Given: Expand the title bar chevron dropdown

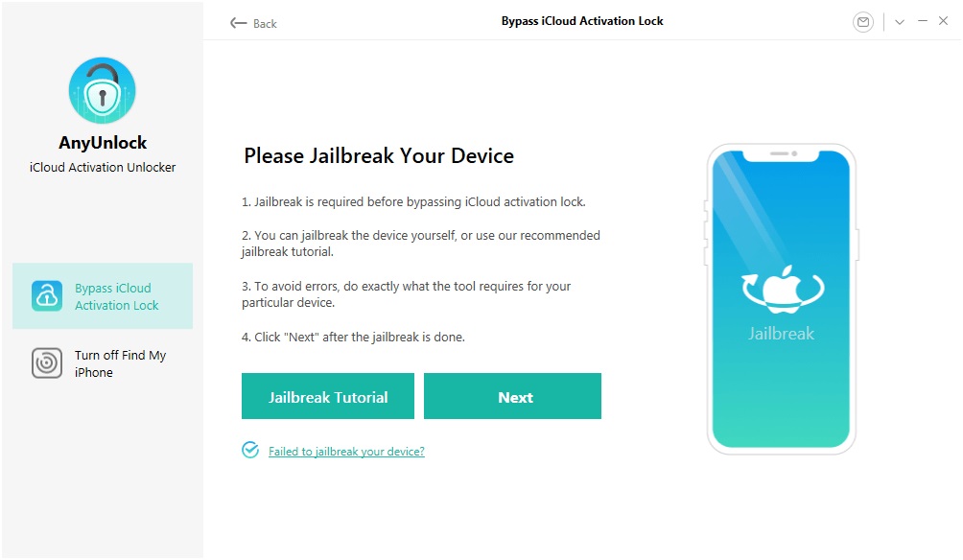Looking at the screenshot, I should coord(900,21).
